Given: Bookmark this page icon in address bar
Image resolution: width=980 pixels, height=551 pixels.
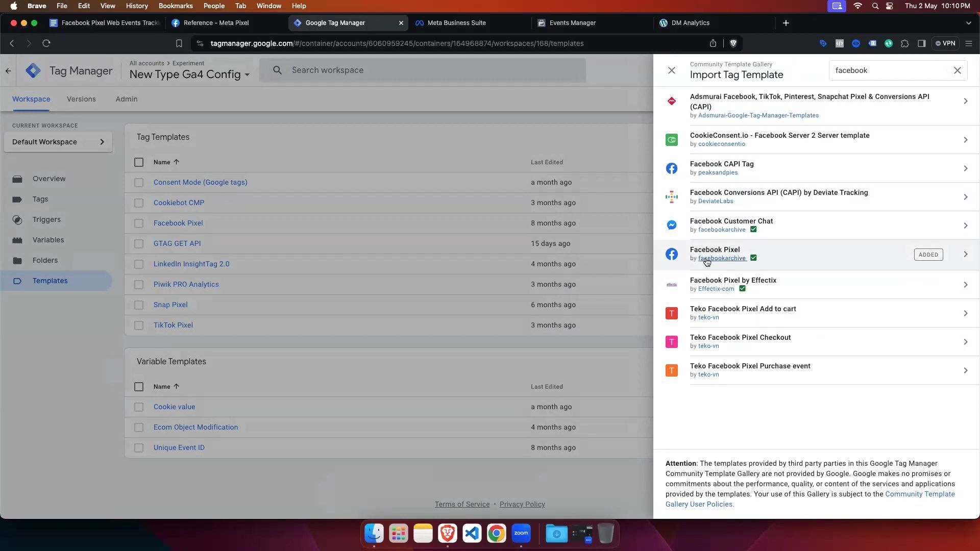Looking at the screenshot, I should click(x=179, y=43).
